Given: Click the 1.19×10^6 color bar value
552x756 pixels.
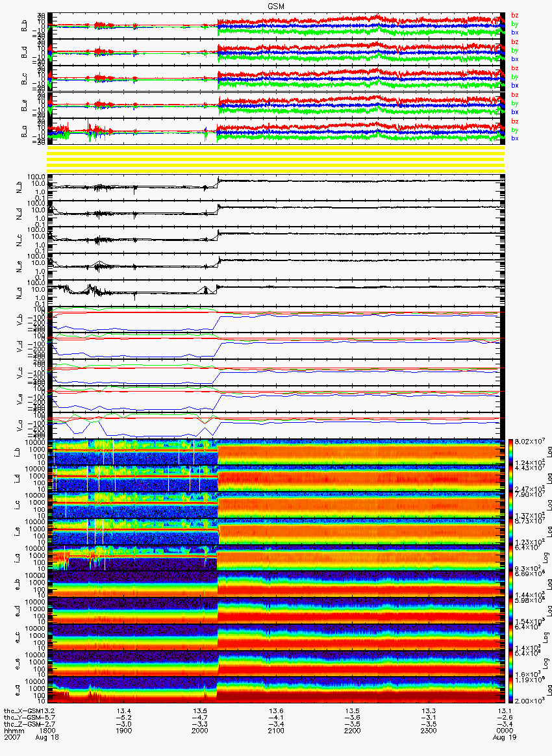Looking at the screenshot, I should point(529,680).
